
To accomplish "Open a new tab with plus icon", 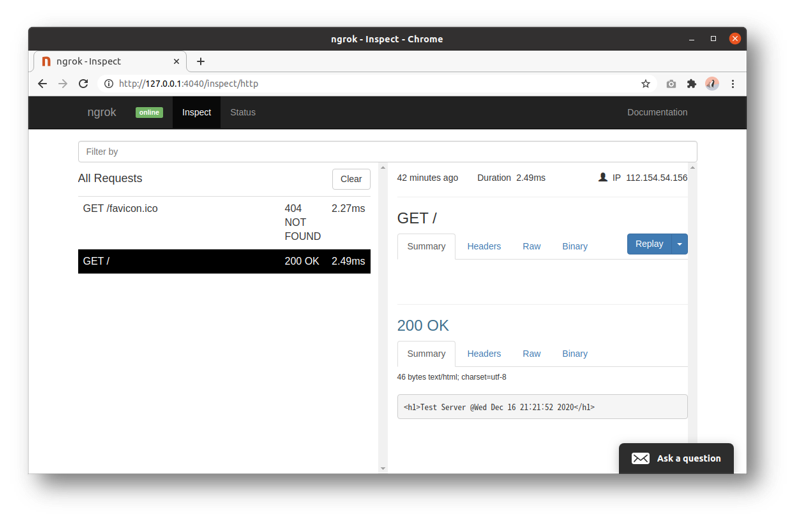I will [201, 62].
